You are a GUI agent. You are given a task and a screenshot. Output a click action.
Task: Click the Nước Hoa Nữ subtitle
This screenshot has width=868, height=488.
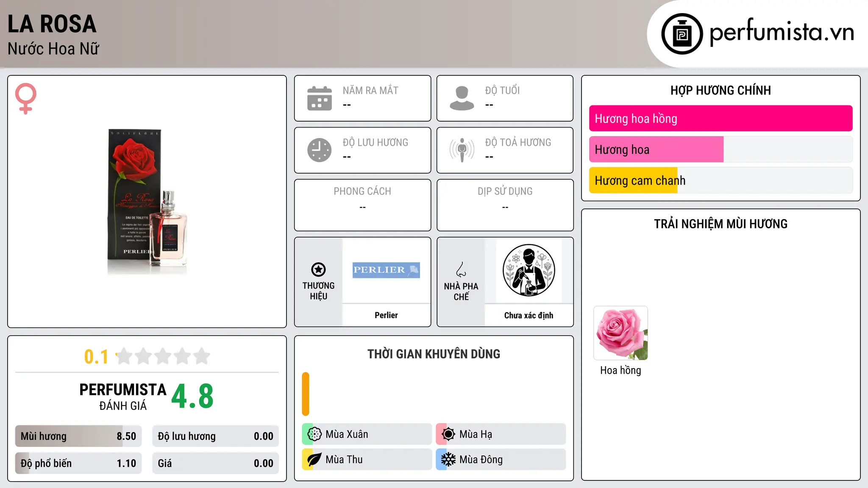53,49
